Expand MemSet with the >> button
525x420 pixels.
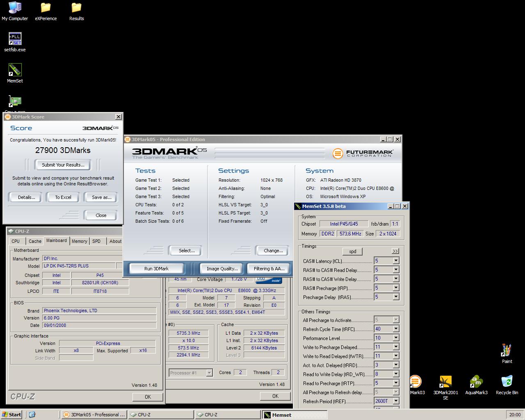click(395, 251)
